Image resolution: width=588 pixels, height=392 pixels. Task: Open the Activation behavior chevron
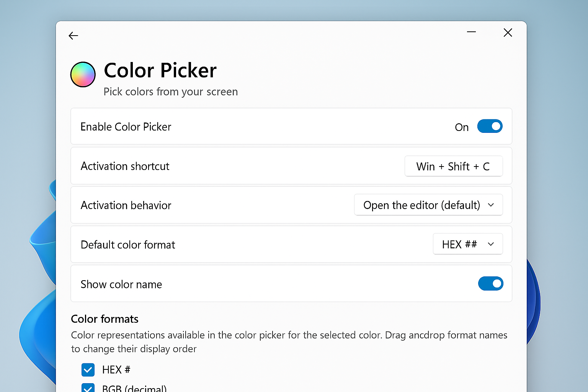[x=491, y=205]
